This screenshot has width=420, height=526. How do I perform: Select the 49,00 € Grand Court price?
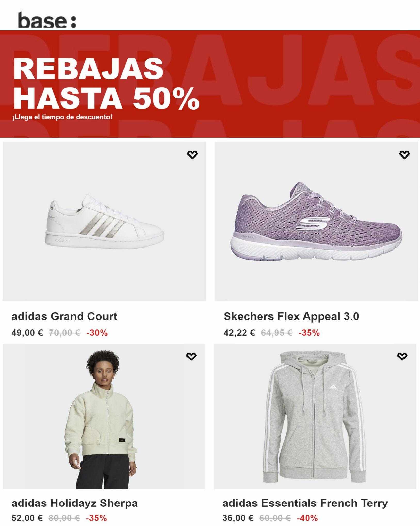[27, 333]
